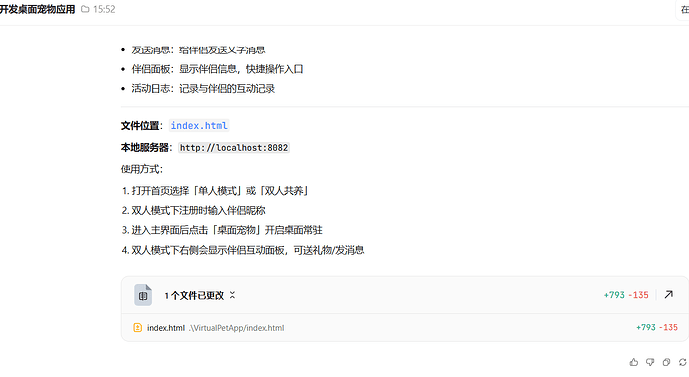Copy the response with the copy icon
Screen dimensions: 689x377
coord(666,362)
